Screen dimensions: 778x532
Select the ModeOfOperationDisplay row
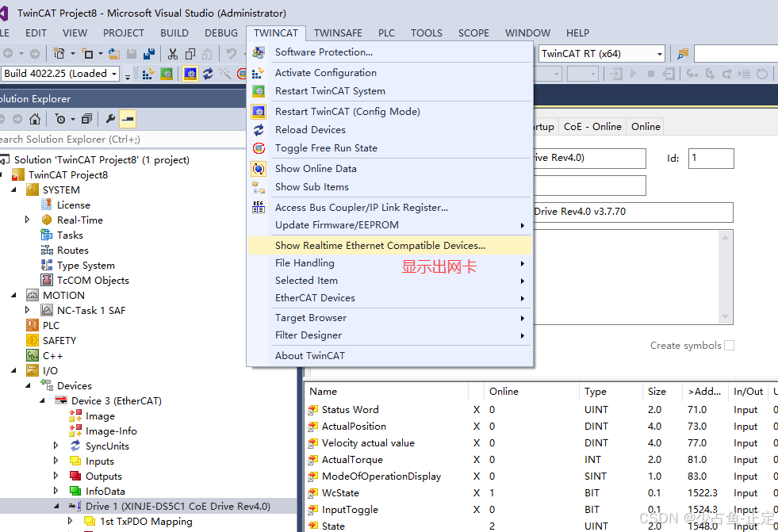[x=541, y=477]
